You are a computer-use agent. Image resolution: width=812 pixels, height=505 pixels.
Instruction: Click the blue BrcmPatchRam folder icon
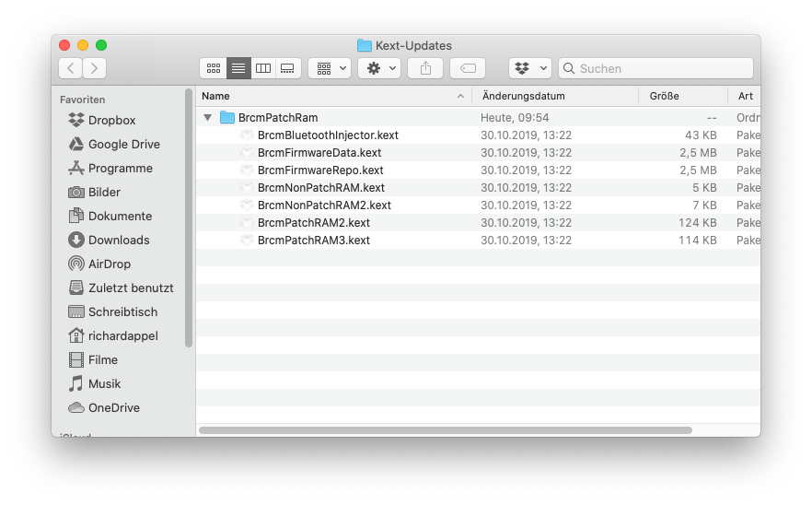[226, 118]
